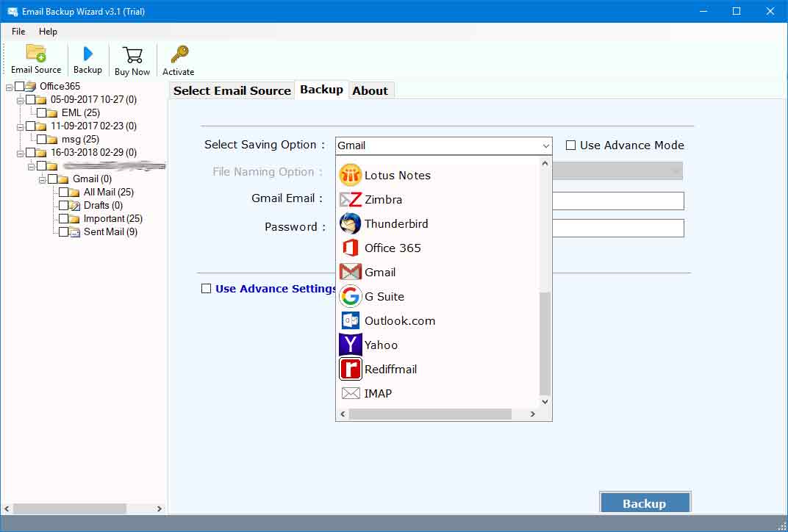
Task: Select the Gmail envelope icon option
Action: [x=351, y=273]
